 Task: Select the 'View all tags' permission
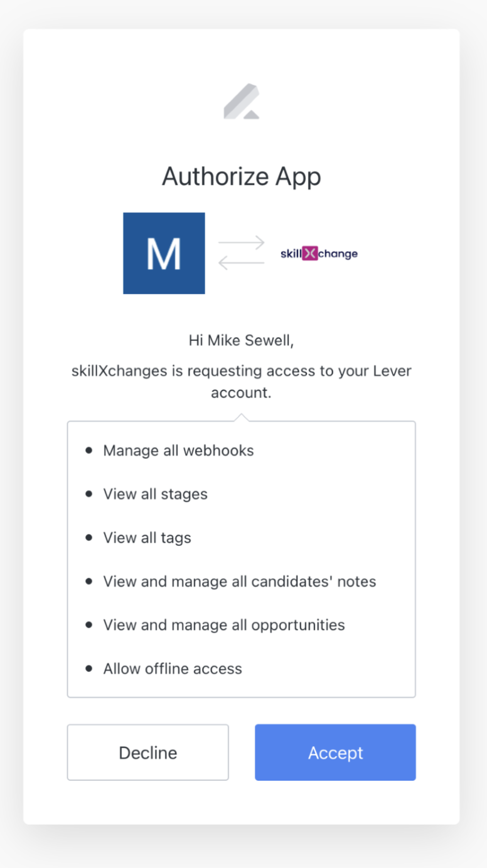[x=147, y=538]
